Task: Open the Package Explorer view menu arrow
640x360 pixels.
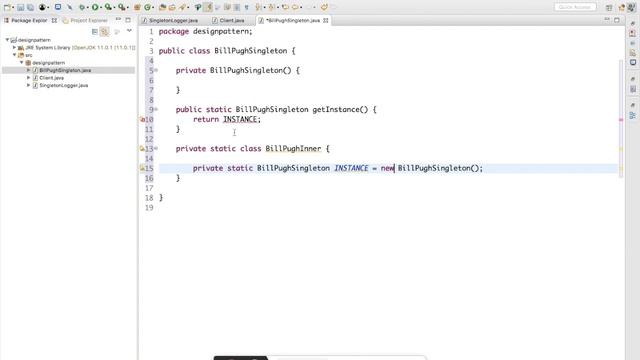Action: coord(129,31)
